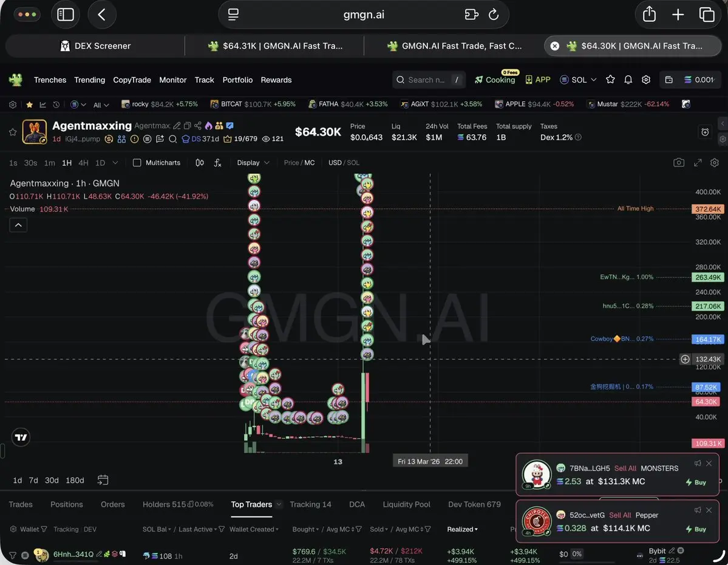728x565 pixels.
Task: Close the 52oc...vetG Sell All notification
Action: point(709,510)
